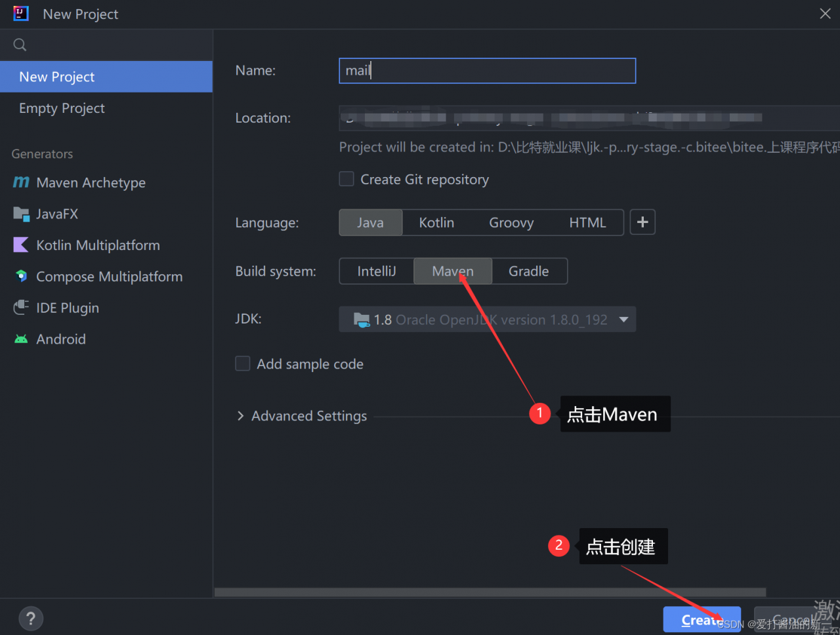Choose IntelliJ build system

pos(377,271)
